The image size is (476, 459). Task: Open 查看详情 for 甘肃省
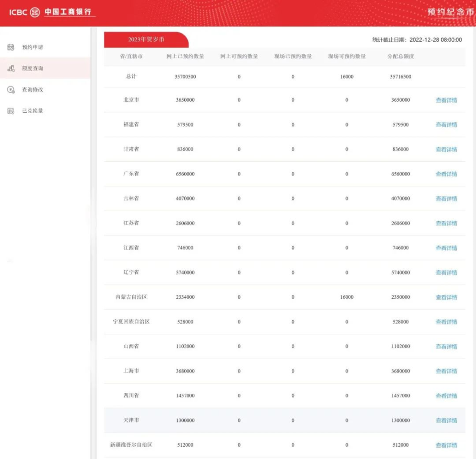pos(446,149)
